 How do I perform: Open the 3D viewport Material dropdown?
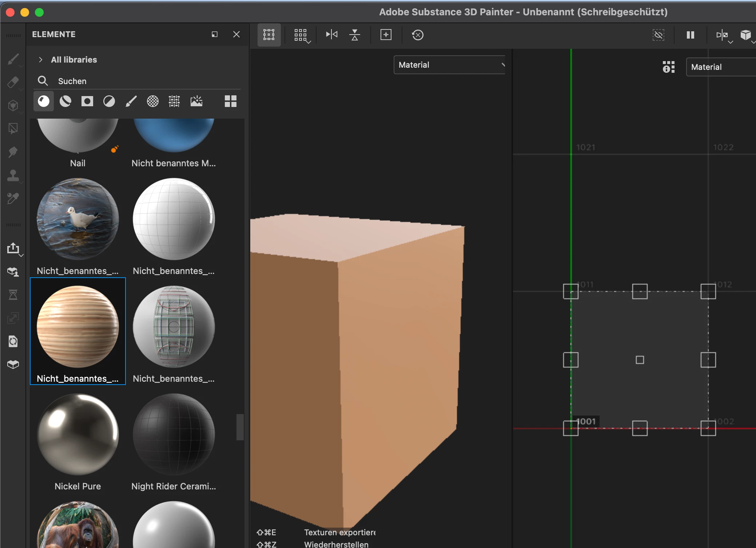450,65
